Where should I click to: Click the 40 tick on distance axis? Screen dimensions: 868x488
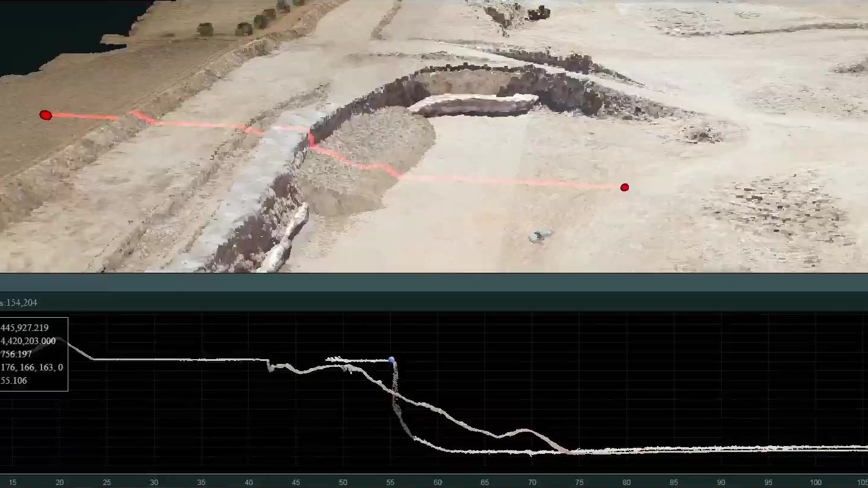pos(249,483)
